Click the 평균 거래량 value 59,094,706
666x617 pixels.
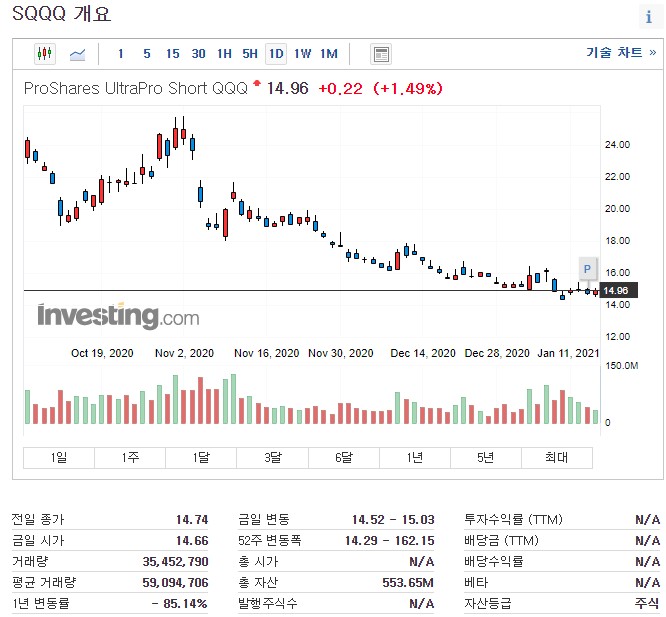(175, 582)
